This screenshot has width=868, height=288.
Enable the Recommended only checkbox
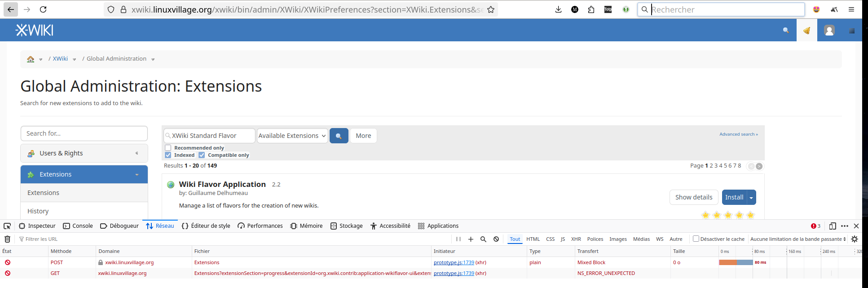coord(168,148)
